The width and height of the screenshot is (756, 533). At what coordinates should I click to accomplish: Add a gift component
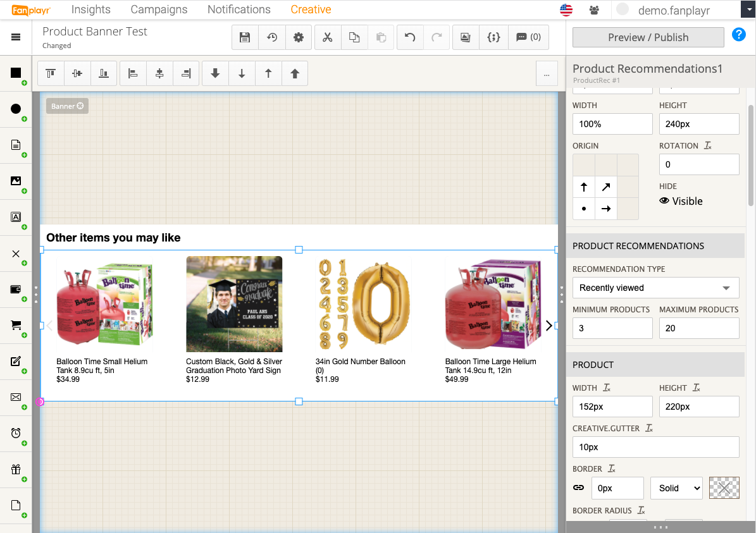[16, 469]
